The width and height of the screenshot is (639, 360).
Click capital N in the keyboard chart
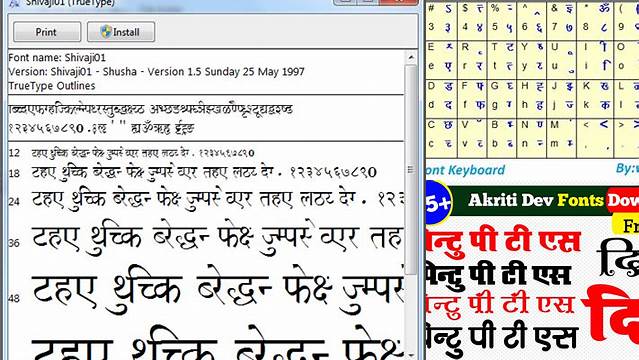[x=525, y=125]
